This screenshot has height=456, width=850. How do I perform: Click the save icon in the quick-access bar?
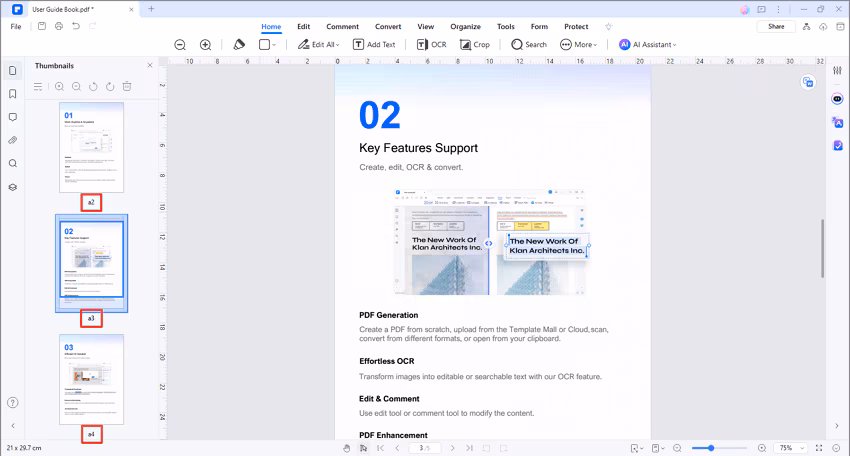[42, 26]
